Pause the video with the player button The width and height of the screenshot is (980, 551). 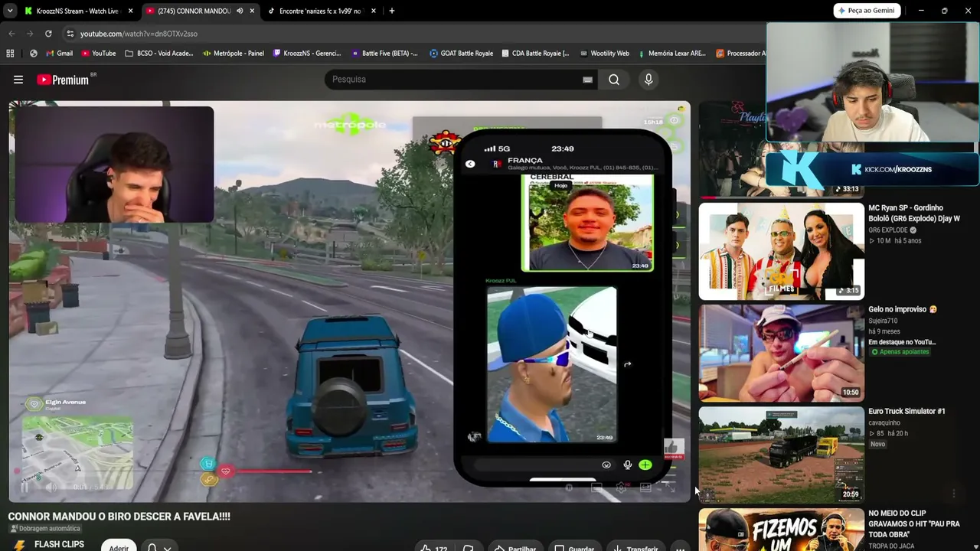(24, 487)
